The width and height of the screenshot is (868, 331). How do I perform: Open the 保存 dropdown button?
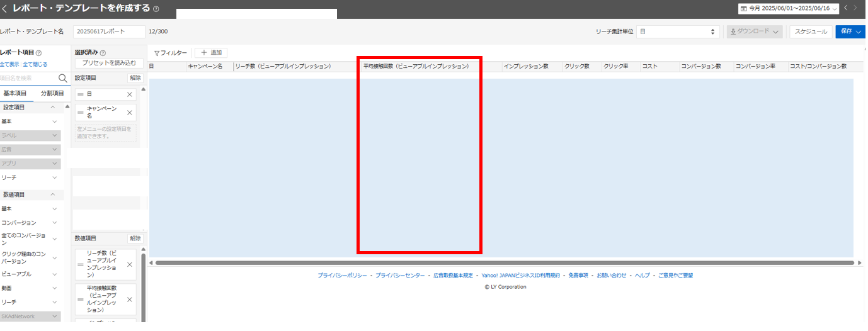point(850,31)
